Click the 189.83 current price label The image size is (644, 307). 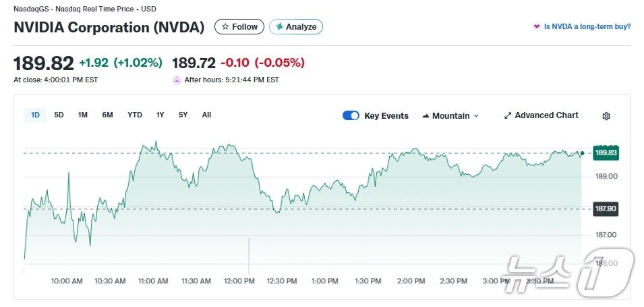pos(605,153)
